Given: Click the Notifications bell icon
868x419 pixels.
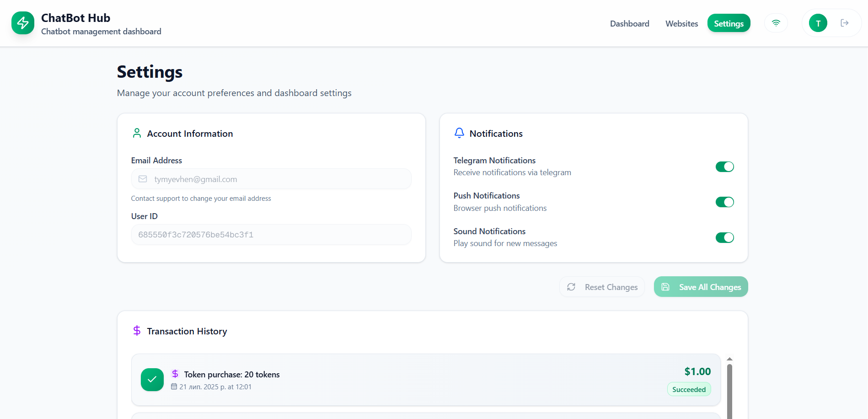Looking at the screenshot, I should pyautogui.click(x=459, y=133).
